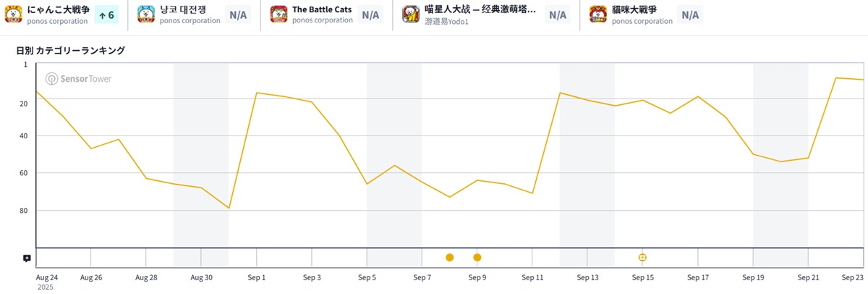Click the N/A badge beside The Battle Cats
The image size is (868, 294).
[x=370, y=14]
